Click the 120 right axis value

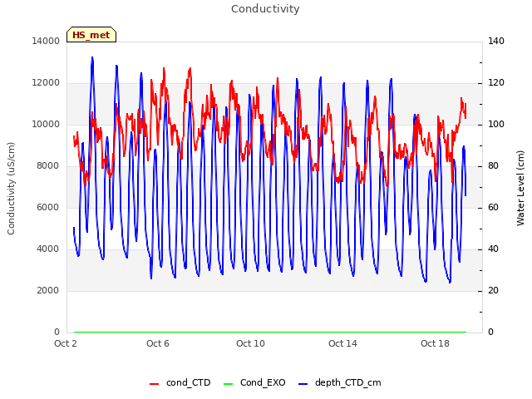(x=496, y=83)
